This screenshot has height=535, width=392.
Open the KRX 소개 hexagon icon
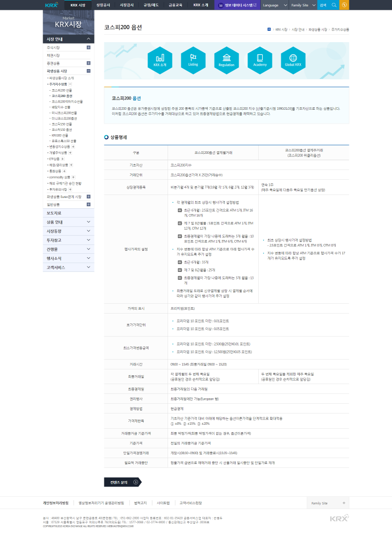coord(160,60)
